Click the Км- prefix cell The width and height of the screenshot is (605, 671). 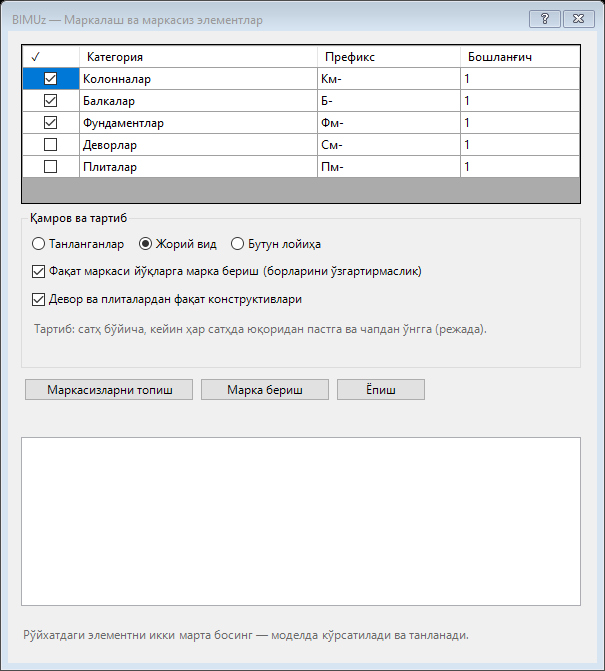389,79
